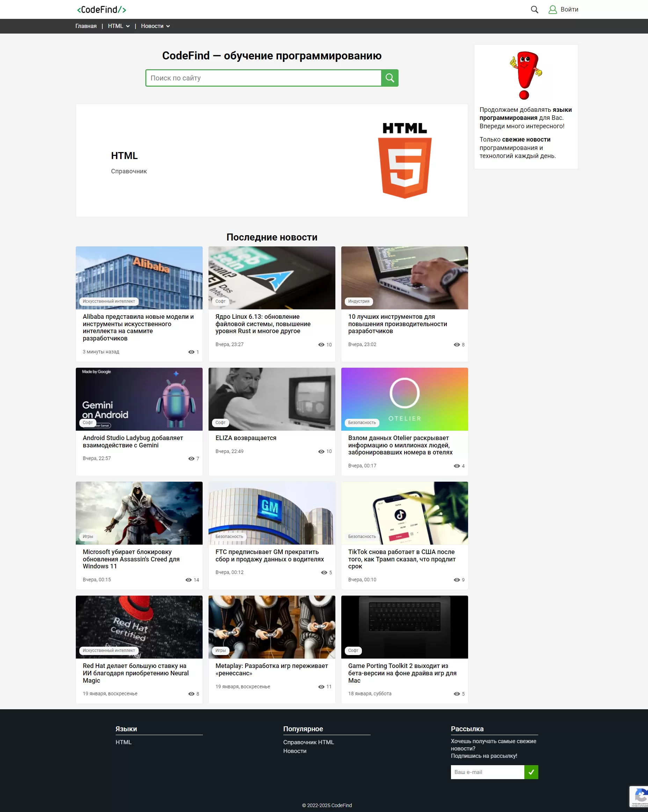
Task: Click Индустрия tag on laptop card
Action: click(x=359, y=301)
